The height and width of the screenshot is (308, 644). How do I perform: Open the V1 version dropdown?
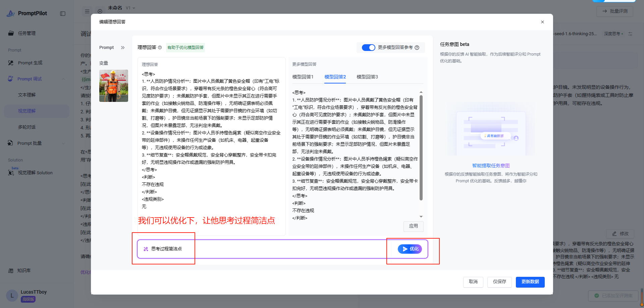[x=130, y=8]
